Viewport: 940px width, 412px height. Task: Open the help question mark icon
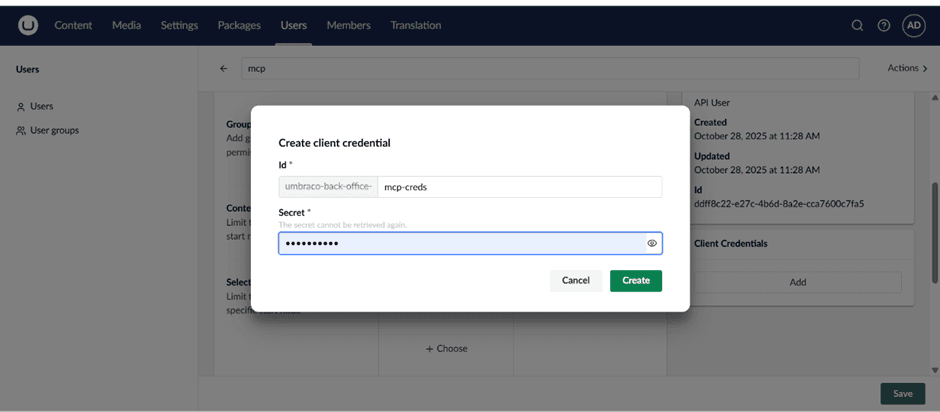884,26
